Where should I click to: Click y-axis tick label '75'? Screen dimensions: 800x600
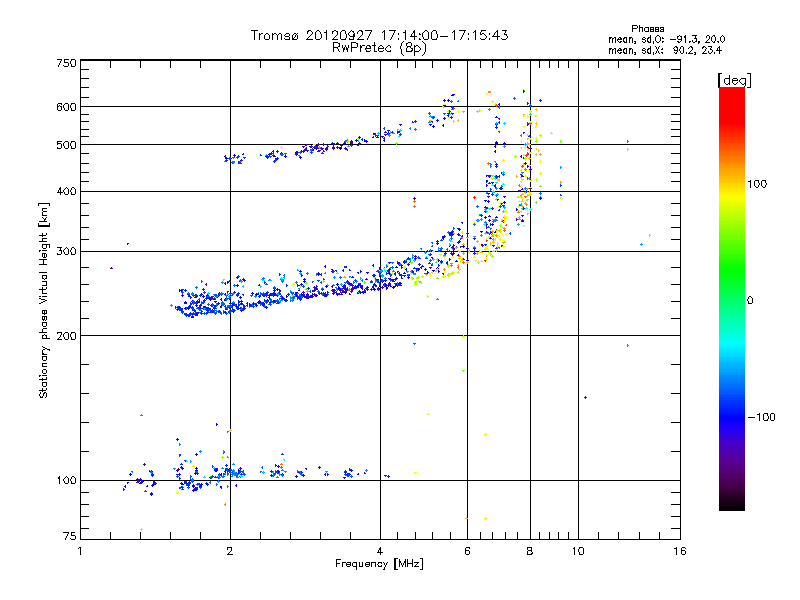(70, 536)
